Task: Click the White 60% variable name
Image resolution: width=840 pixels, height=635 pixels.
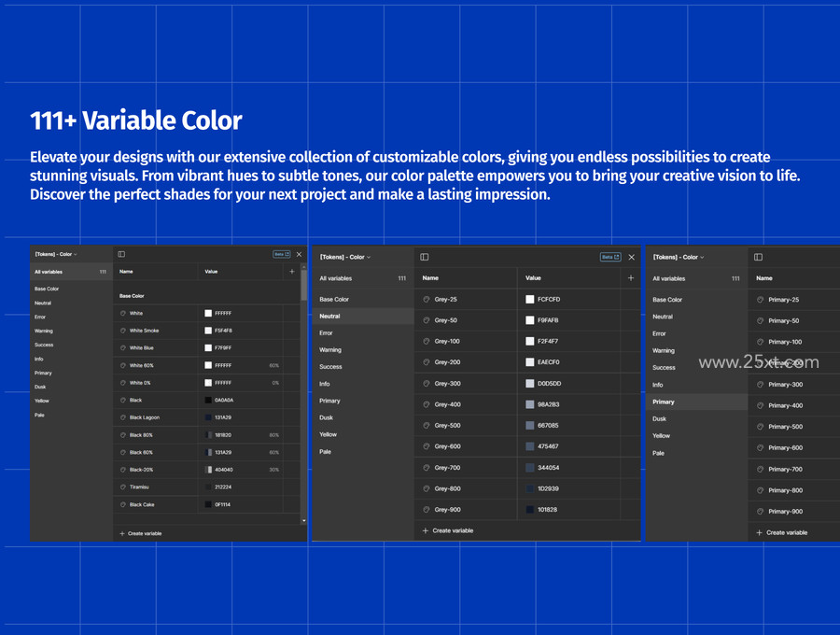Action: pyautogui.click(x=142, y=365)
